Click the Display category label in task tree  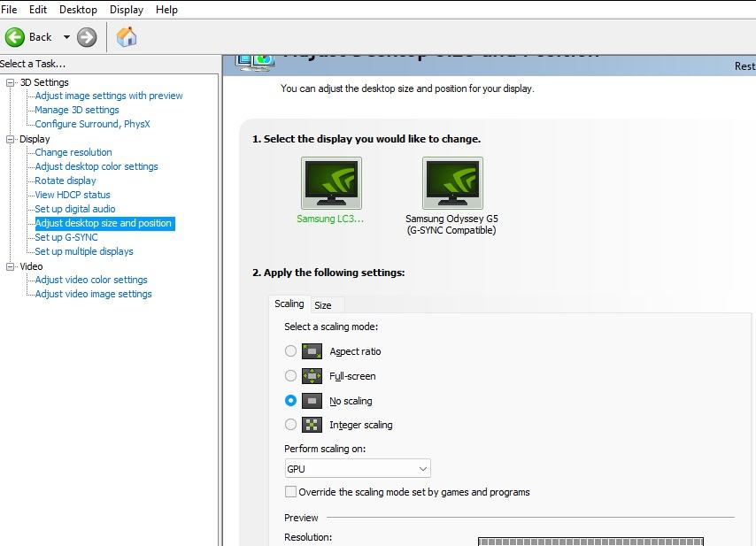[35, 139]
